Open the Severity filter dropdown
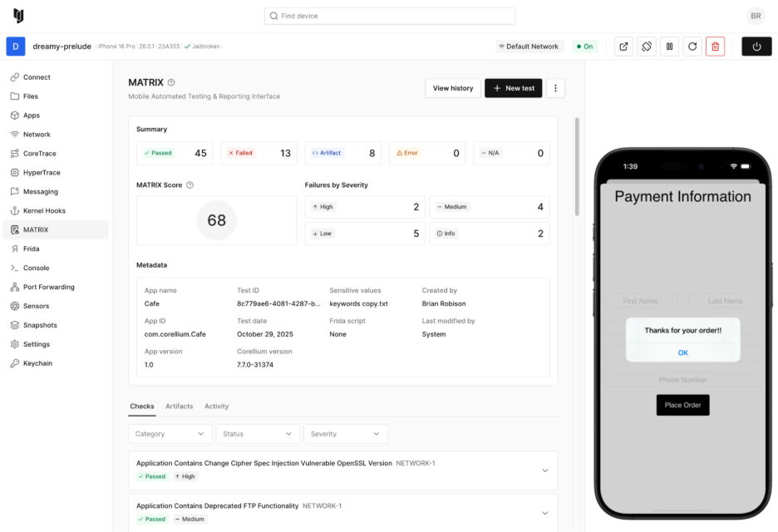Image resolution: width=778 pixels, height=532 pixels. pyautogui.click(x=345, y=434)
